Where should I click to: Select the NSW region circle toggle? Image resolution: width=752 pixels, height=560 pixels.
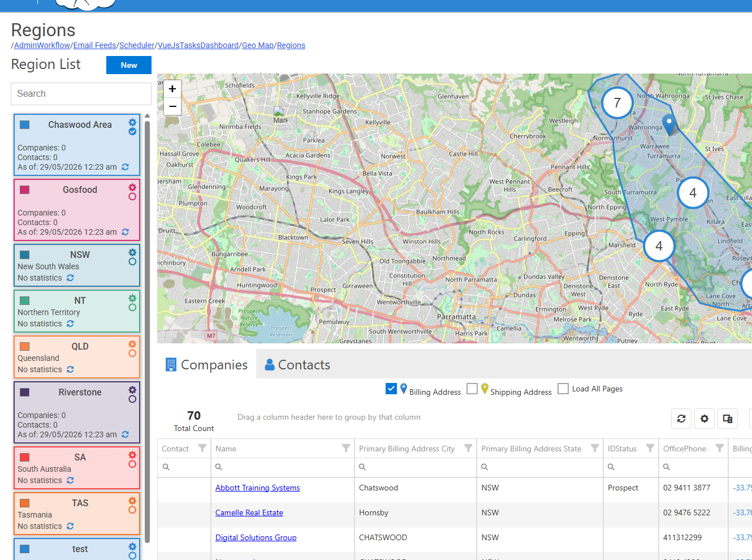click(x=132, y=261)
